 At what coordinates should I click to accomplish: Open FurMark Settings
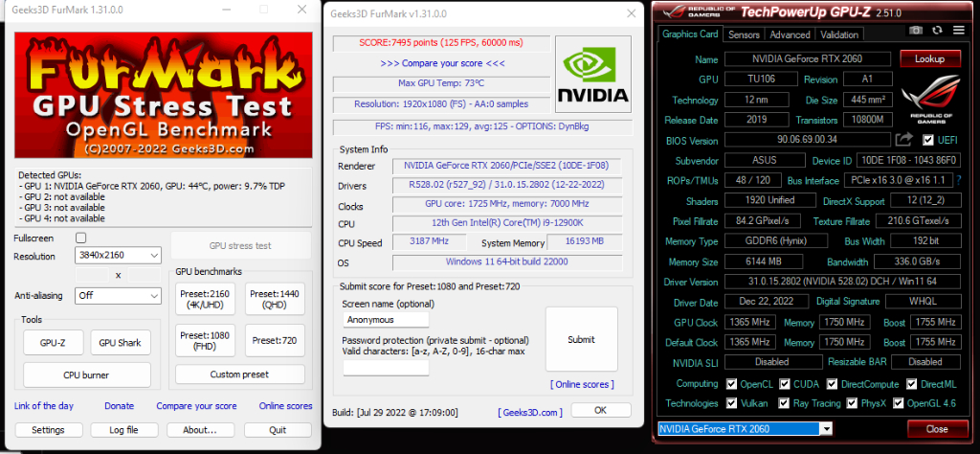point(48,430)
